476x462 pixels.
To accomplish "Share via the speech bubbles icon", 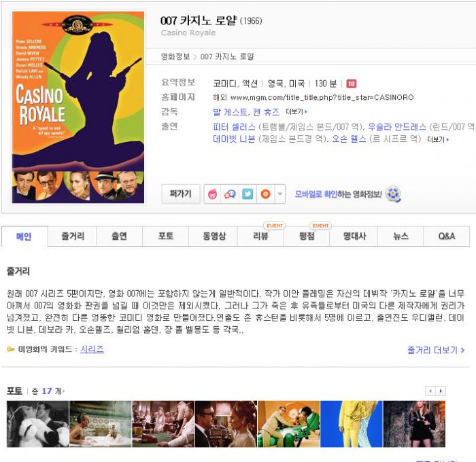I will 230,194.
